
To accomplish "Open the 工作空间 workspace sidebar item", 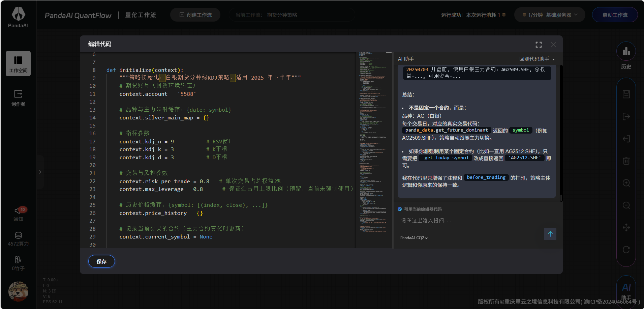I will 18,63.
